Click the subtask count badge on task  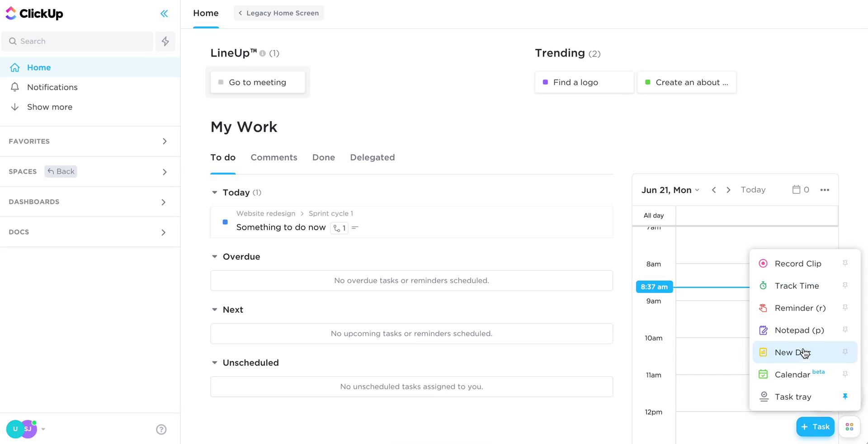(340, 228)
